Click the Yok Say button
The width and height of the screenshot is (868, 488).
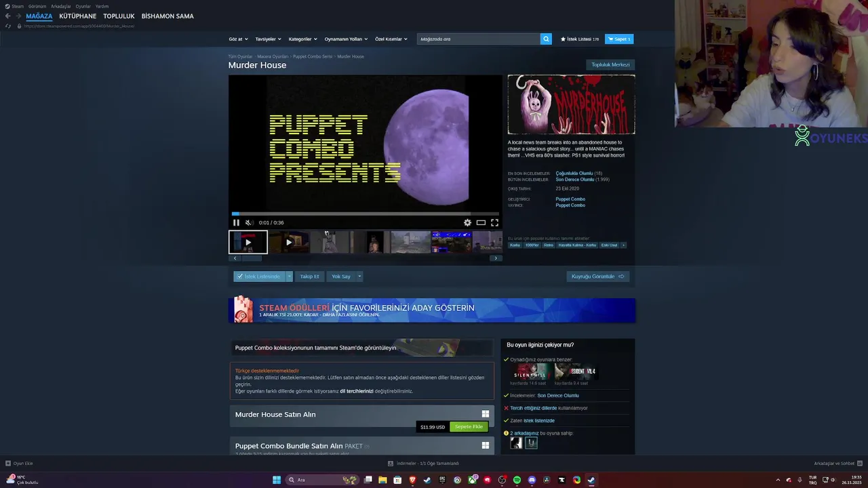pyautogui.click(x=341, y=277)
